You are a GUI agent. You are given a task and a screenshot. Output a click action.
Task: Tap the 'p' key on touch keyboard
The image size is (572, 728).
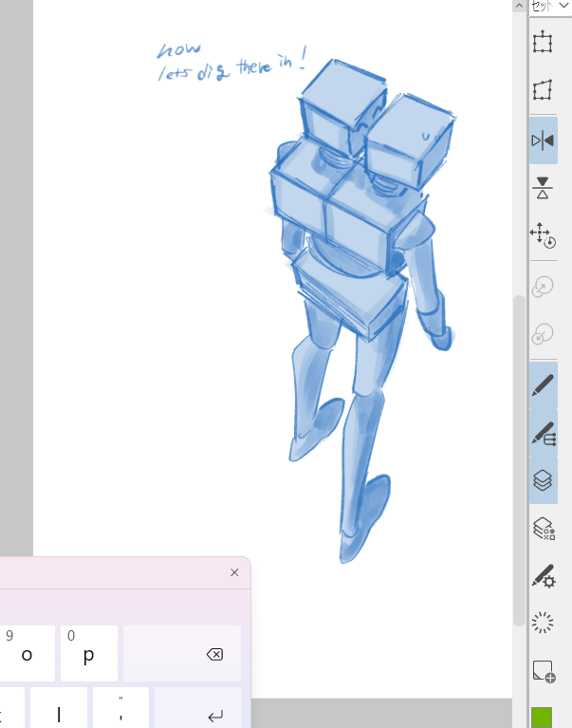click(x=88, y=653)
